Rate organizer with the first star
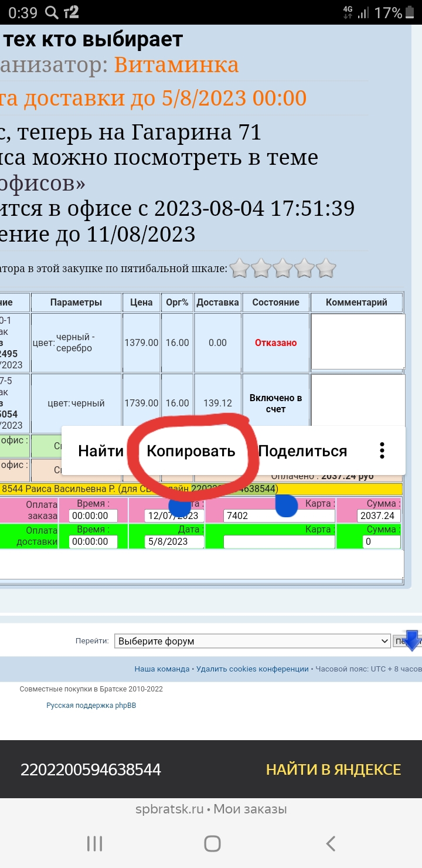Viewport: 422px width, 868px height. point(239,269)
